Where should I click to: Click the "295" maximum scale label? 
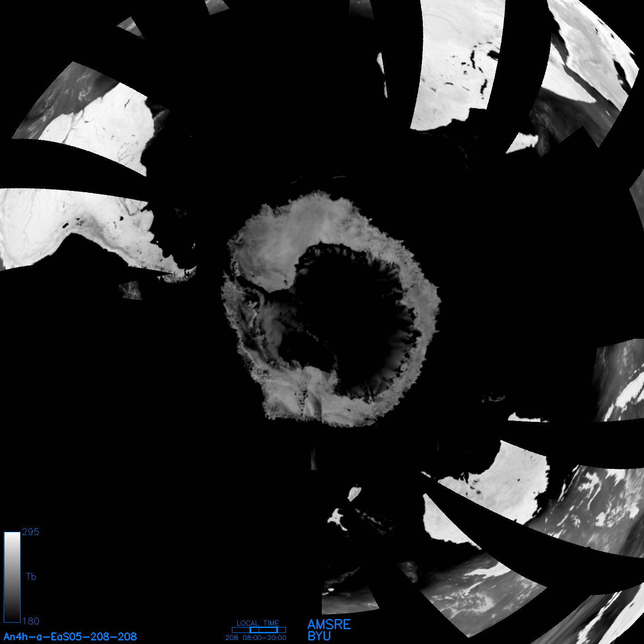point(31,532)
